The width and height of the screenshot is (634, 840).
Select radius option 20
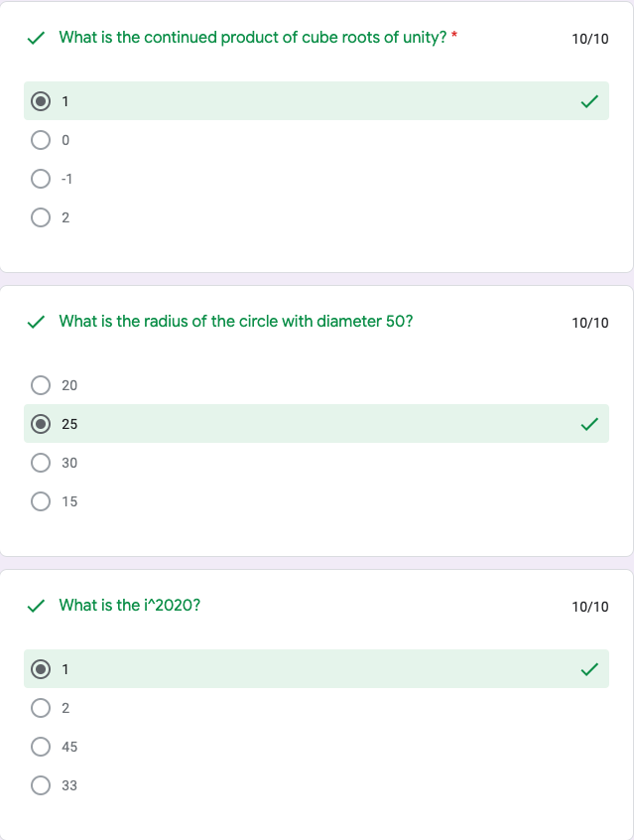[x=41, y=385]
